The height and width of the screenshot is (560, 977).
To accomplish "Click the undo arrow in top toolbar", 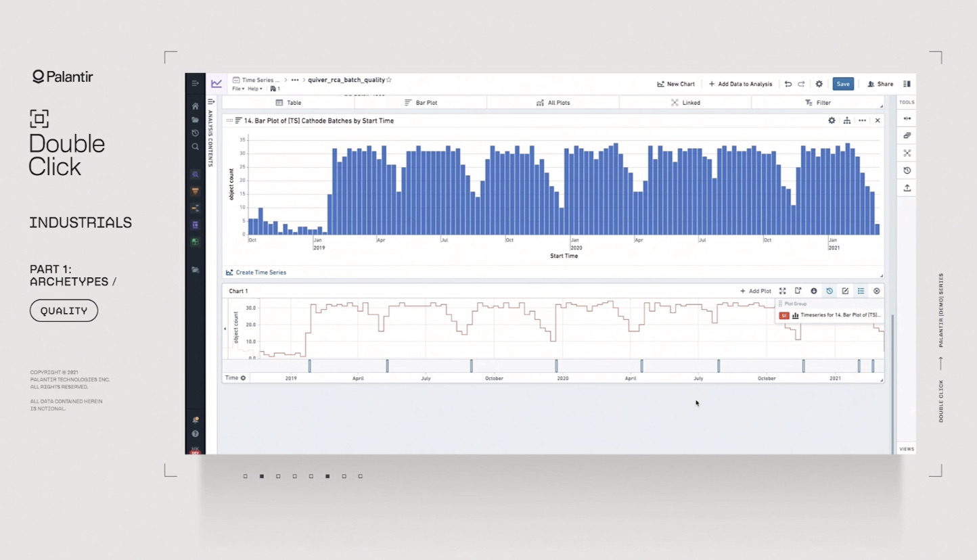I will coord(788,84).
